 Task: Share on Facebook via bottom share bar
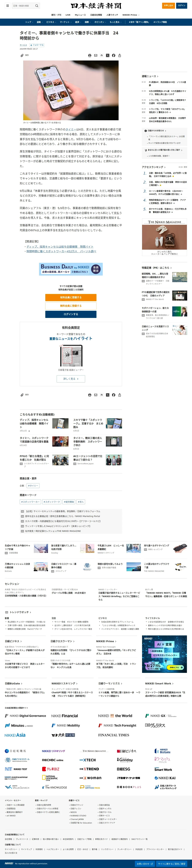click(114, 395)
